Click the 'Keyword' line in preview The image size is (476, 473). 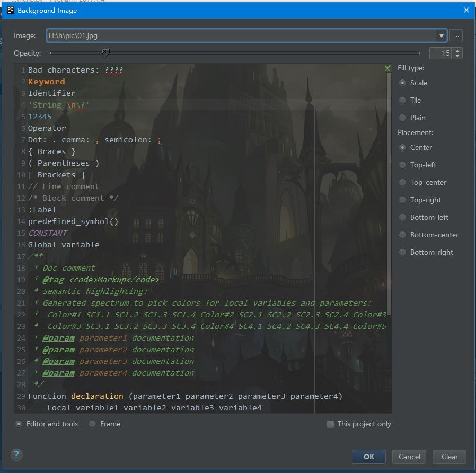point(47,82)
